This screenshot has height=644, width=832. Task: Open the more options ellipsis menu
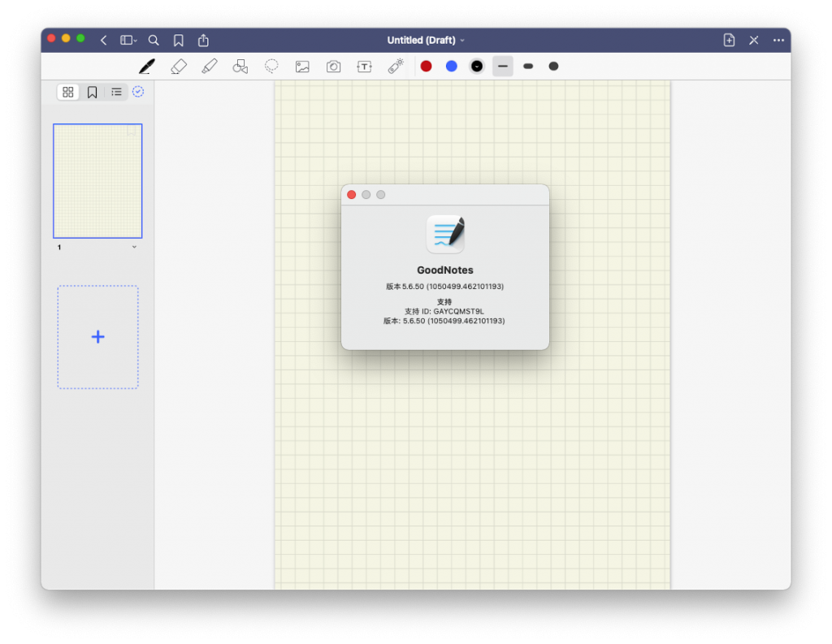(778, 41)
